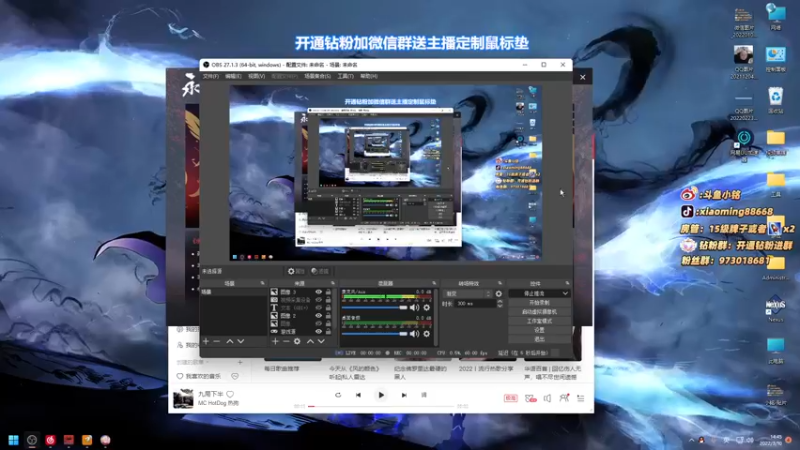Open source properties via the sources gear icon
Image resolution: width=800 pixels, height=450 pixels.
[x=297, y=341]
